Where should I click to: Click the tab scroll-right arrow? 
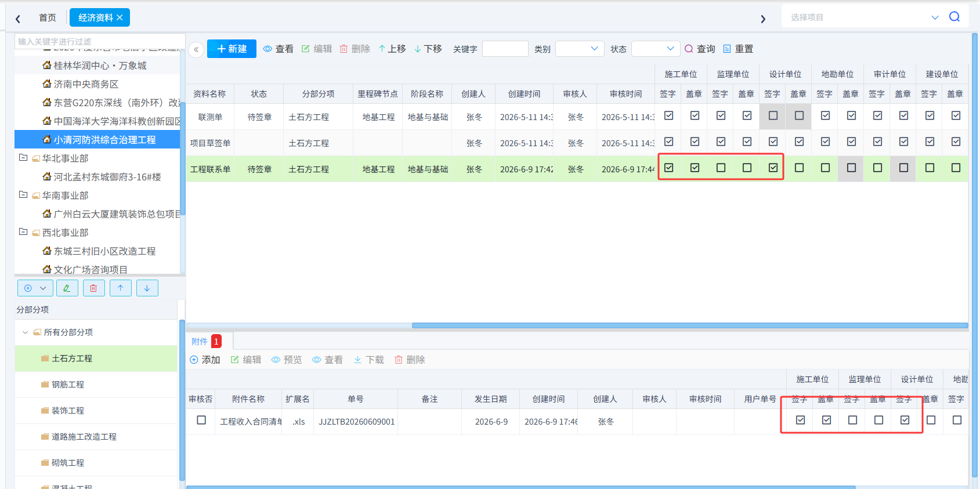[763, 19]
